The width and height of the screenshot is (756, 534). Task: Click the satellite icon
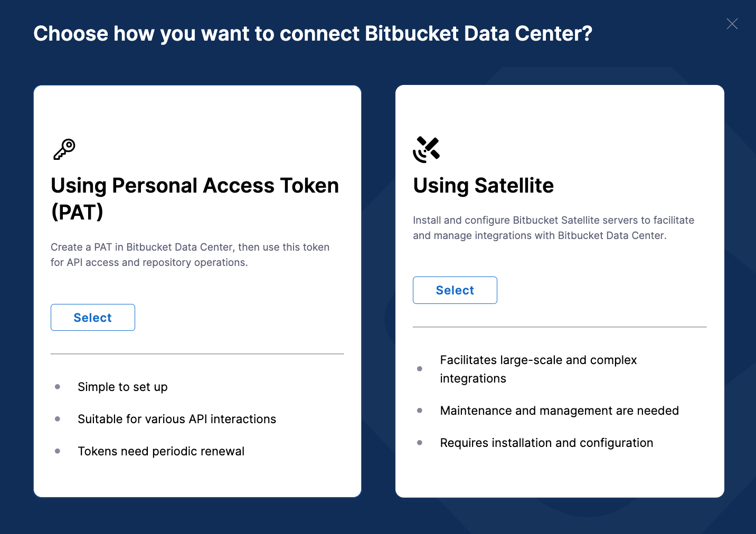click(427, 149)
